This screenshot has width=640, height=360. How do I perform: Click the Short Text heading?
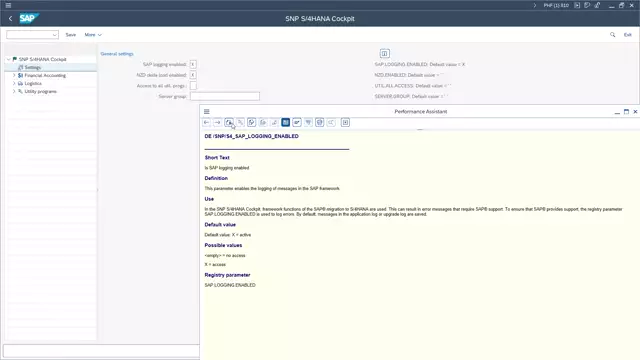point(217,158)
